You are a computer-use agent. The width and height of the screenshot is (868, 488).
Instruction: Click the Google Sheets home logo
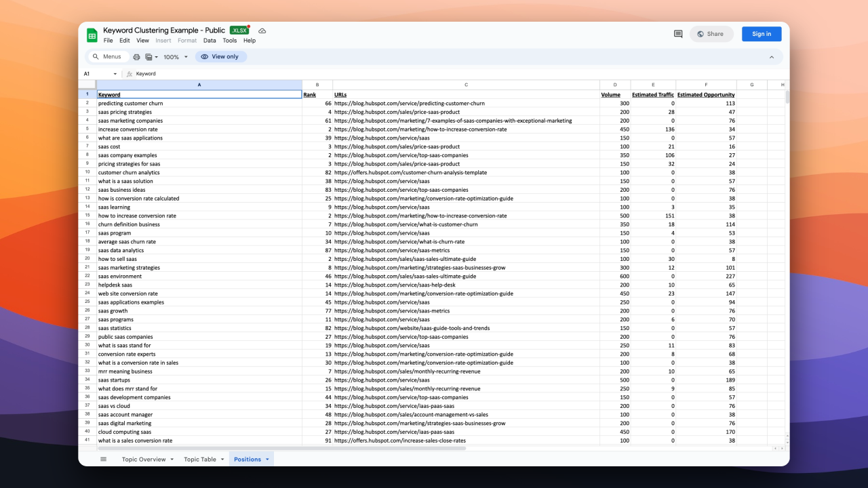(92, 35)
